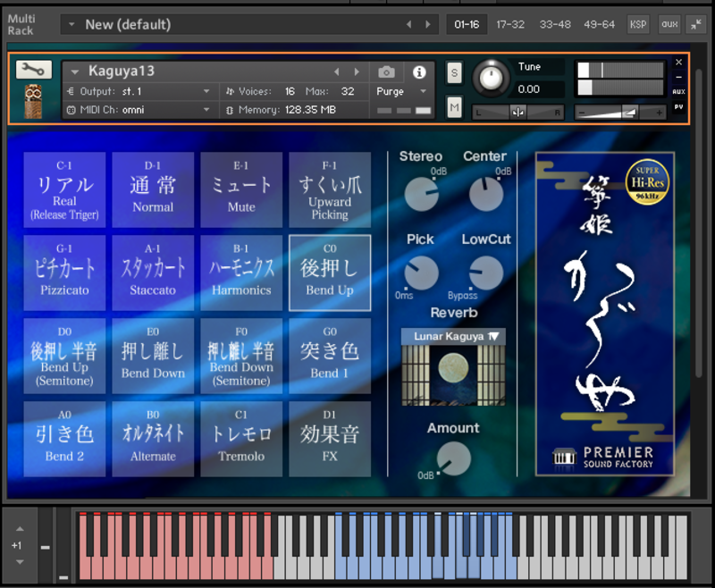Activate Normal articulation D-1
The image size is (715, 588).
153,190
